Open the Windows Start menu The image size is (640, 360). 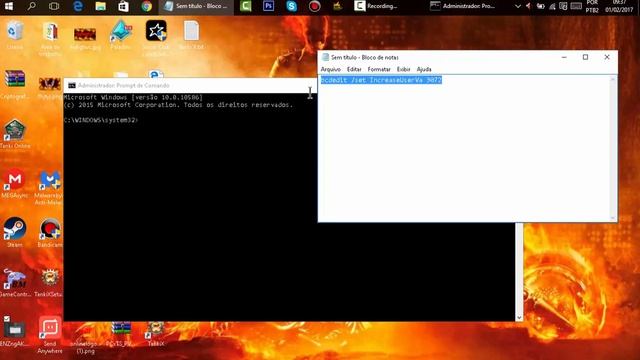(x=8, y=6)
